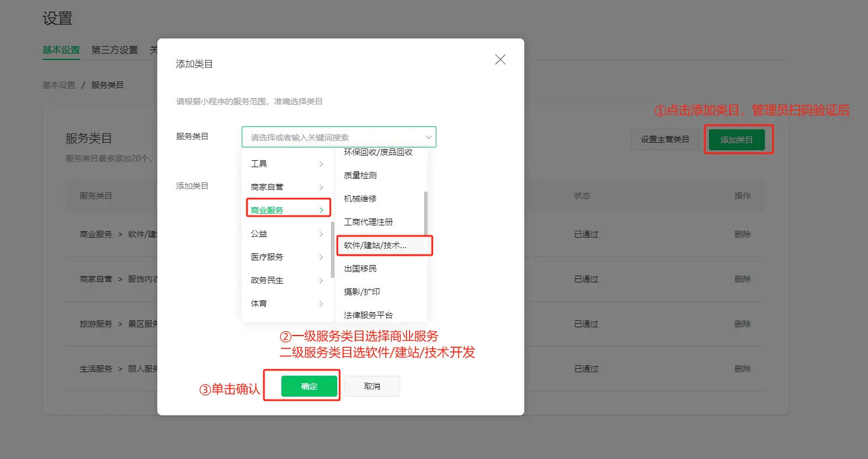Open the 服务类目 search dropdown field
868x459 pixels.
coord(338,137)
